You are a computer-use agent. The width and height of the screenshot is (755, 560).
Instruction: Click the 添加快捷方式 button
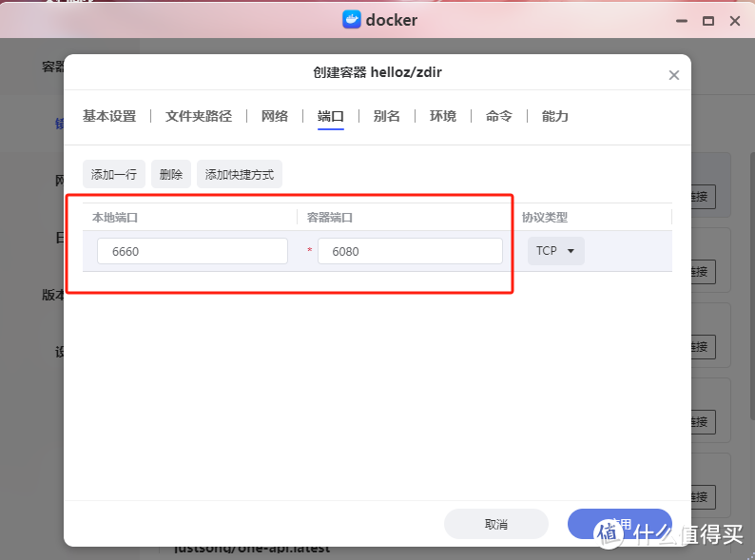240,174
